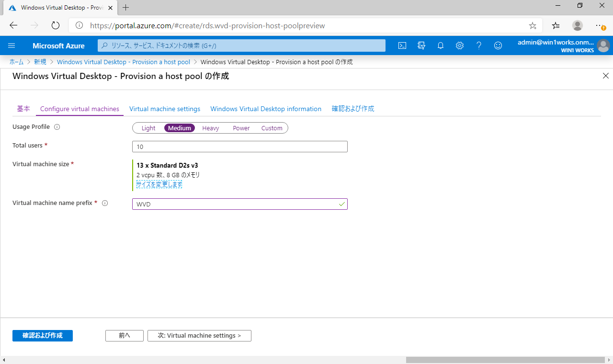This screenshot has width=613, height=364.
Task: Go back with the browser back arrow
Action: pyautogui.click(x=13, y=25)
